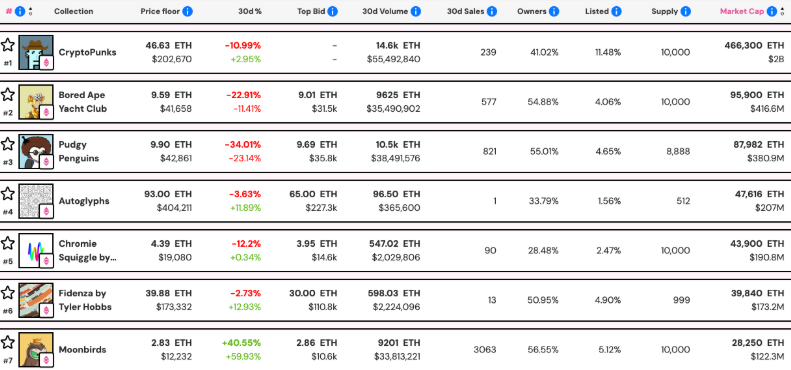Screen dimensions: 791x370
Task: Open the 30d Volume info icon
Action: [x=416, y=11]
